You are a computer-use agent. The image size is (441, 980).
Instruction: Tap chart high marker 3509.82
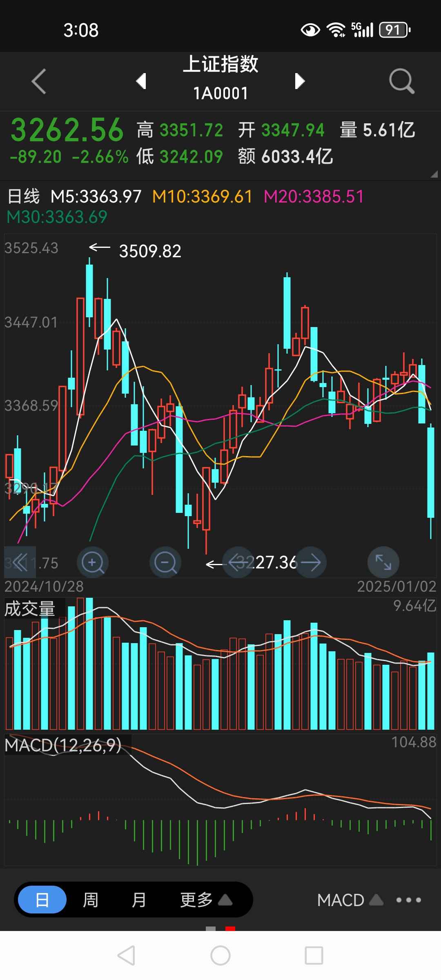coord(150,251)
